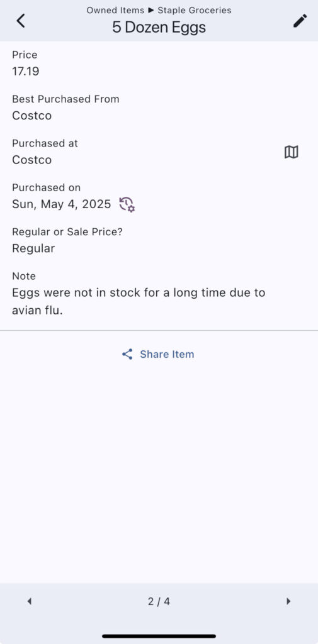
Task: Tap the 5 Dozen Eggs title
Action: pos(159,28)
